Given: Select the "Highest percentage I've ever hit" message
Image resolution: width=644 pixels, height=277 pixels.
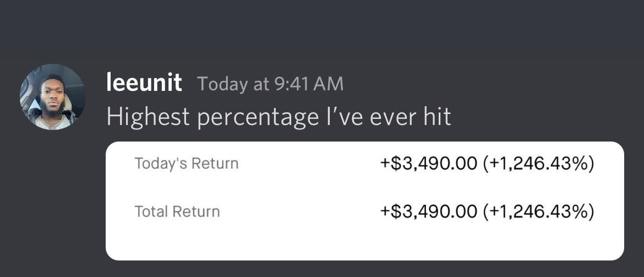Looking at the screenshot, I should click(279, 116).
